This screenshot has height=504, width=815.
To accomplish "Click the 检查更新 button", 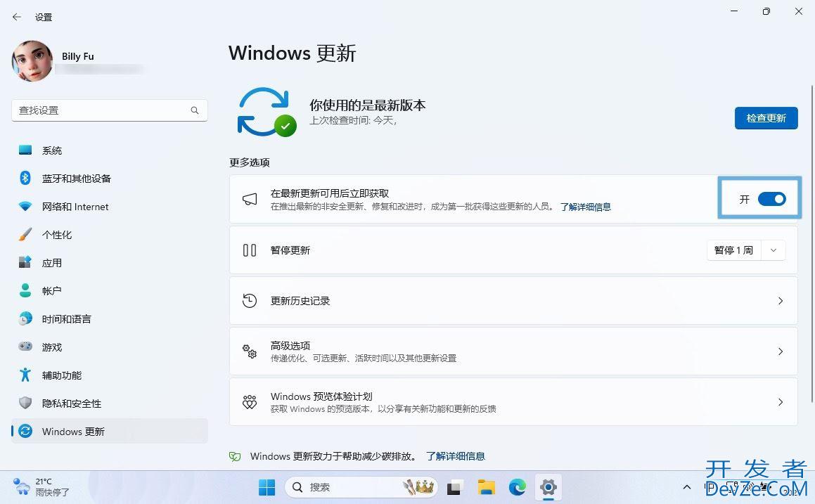I will (766, 118).
